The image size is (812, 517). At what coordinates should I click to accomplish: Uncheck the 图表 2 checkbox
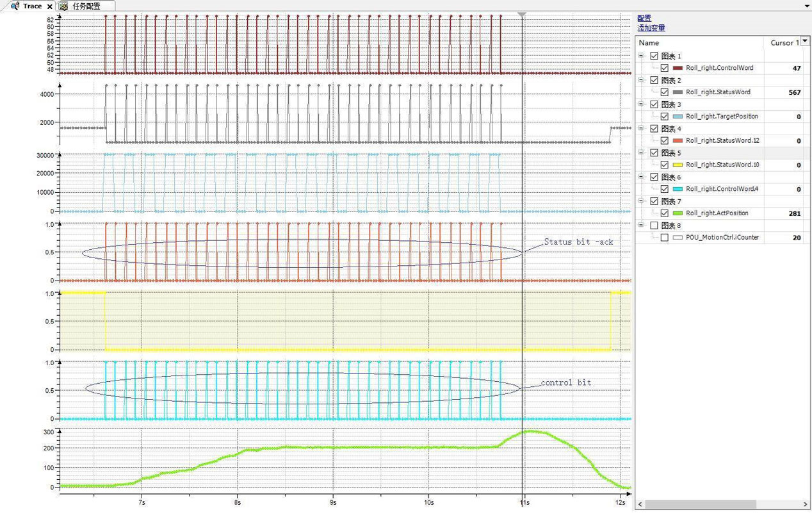654,80
